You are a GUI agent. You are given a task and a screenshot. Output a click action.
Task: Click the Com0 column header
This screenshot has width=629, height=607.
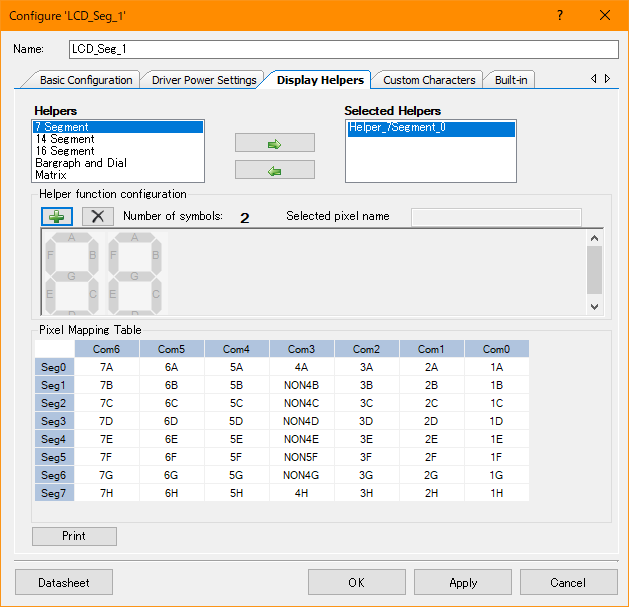(x=497, y=349)
